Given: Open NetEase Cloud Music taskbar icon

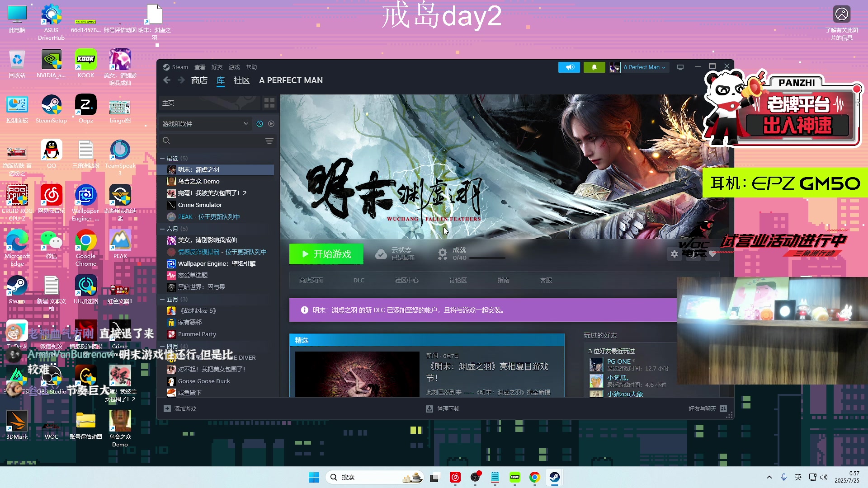Looking at the screenshot, I should pos(455,477).
